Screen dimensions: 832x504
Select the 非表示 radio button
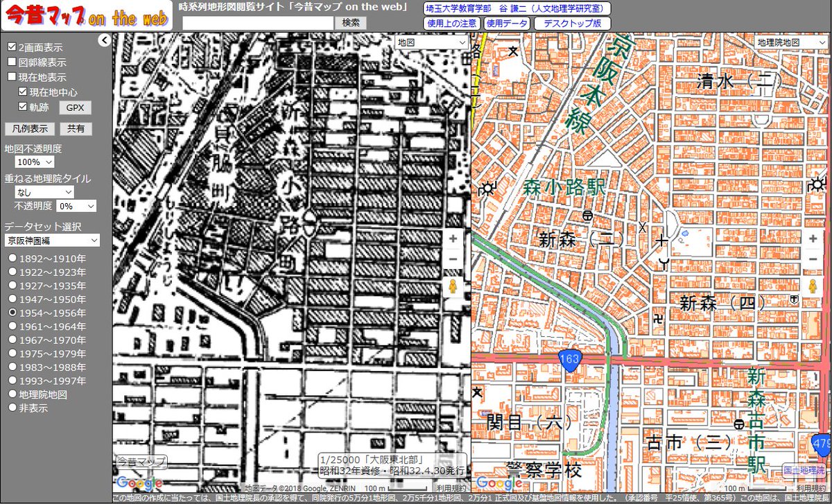coord(12,408)
